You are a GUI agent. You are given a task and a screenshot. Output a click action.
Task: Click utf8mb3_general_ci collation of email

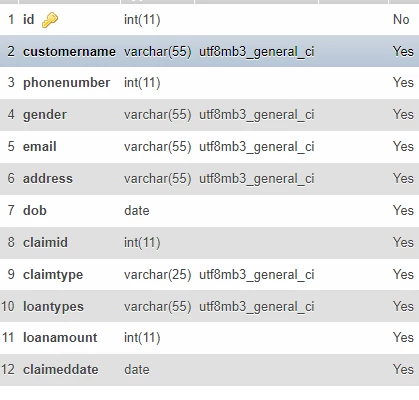257,147
